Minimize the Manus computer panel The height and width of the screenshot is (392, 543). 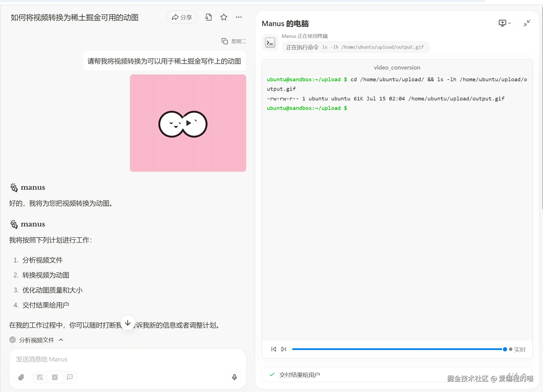click(527, 23)
